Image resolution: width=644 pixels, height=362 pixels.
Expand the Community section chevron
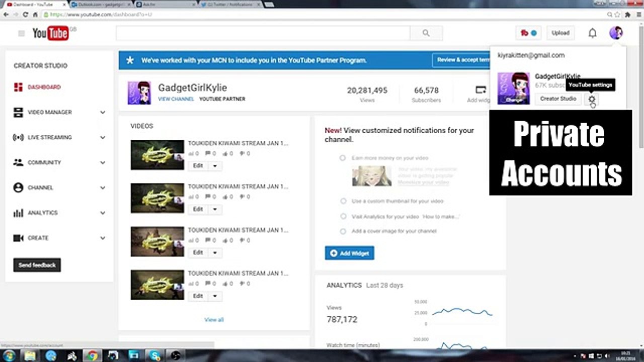[103, 163]
